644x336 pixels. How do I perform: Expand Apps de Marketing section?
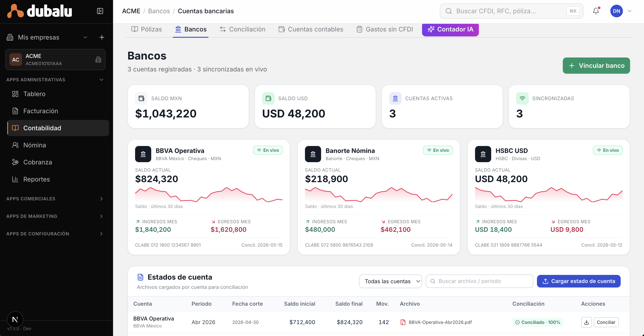(x=101, y=216)
